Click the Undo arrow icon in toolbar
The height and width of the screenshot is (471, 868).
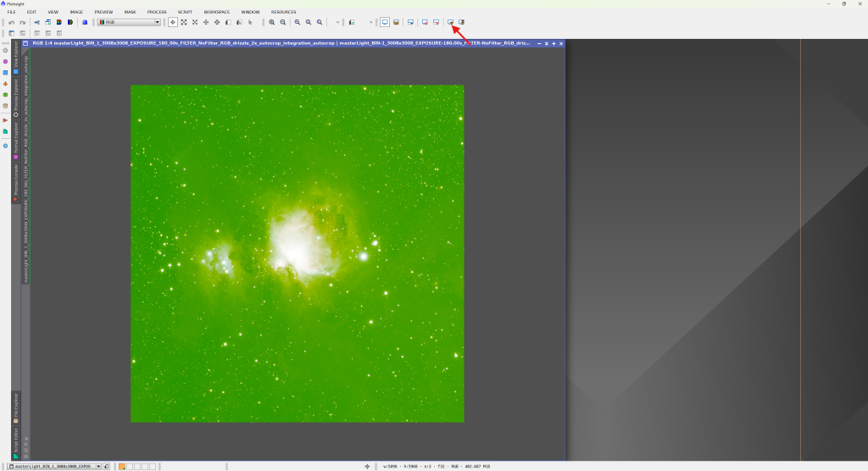tap(11, 22)
